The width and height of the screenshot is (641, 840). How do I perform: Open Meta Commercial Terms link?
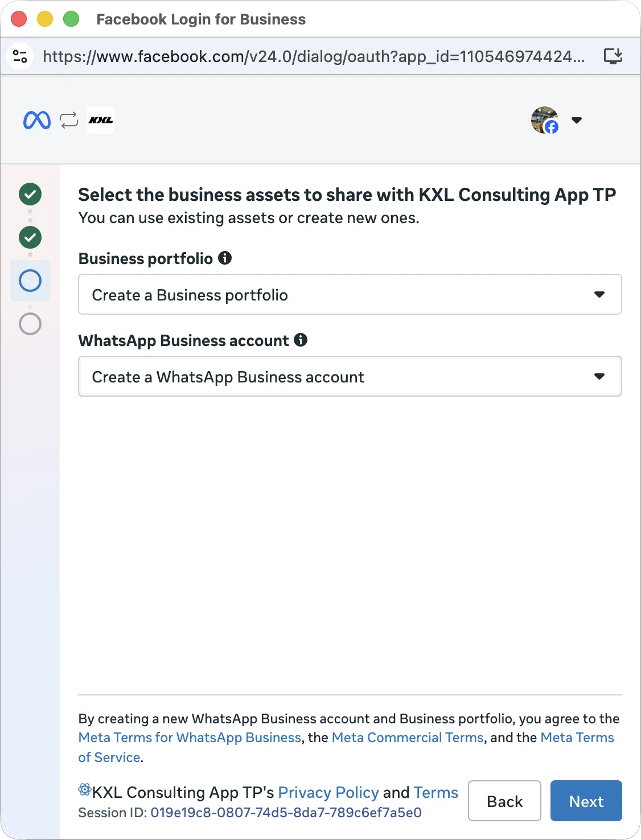(408, 738)
